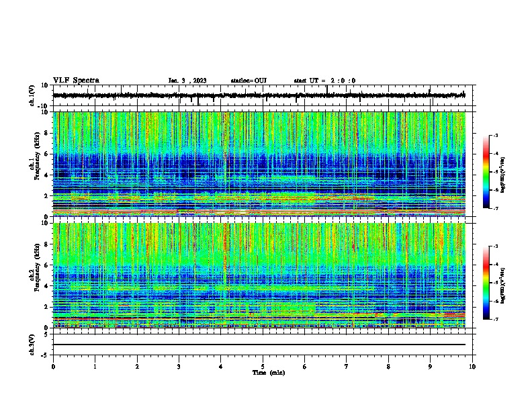The width and height of the screenshot is (532, 411).
Task: Click the ch.2 spectrogram color scale bar
Action: click(486, 283)
